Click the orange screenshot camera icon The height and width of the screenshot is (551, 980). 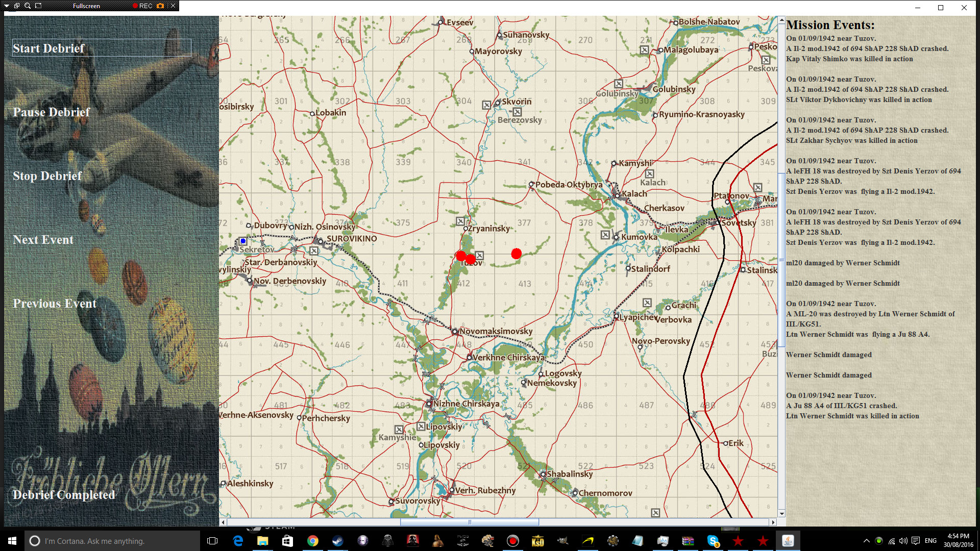[160, 6]
